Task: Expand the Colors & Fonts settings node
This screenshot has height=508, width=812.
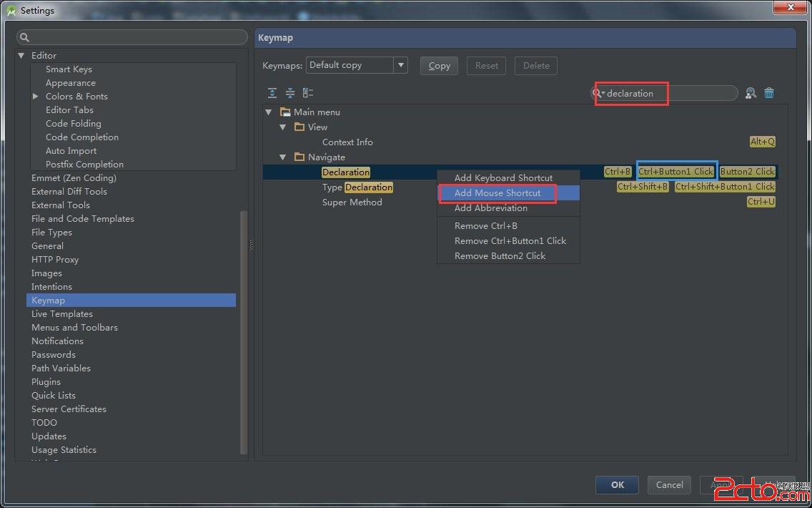Action: tap(36, 97)
